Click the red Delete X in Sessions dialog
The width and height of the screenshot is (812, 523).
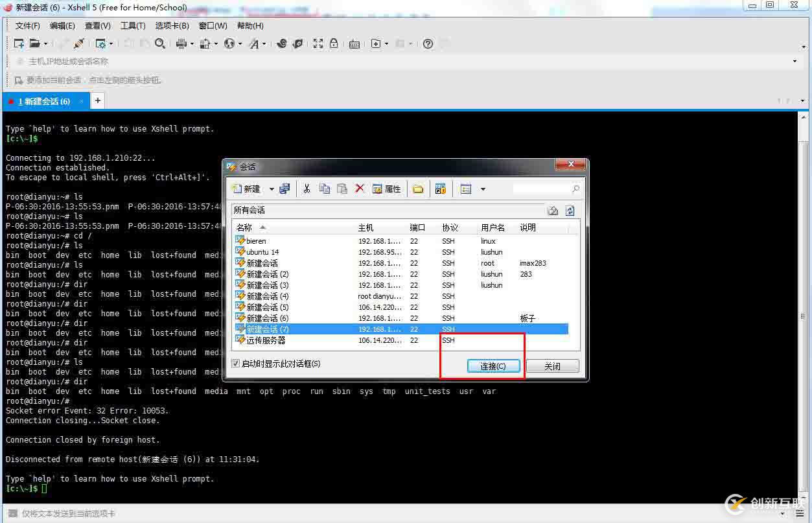pos(360,189)
